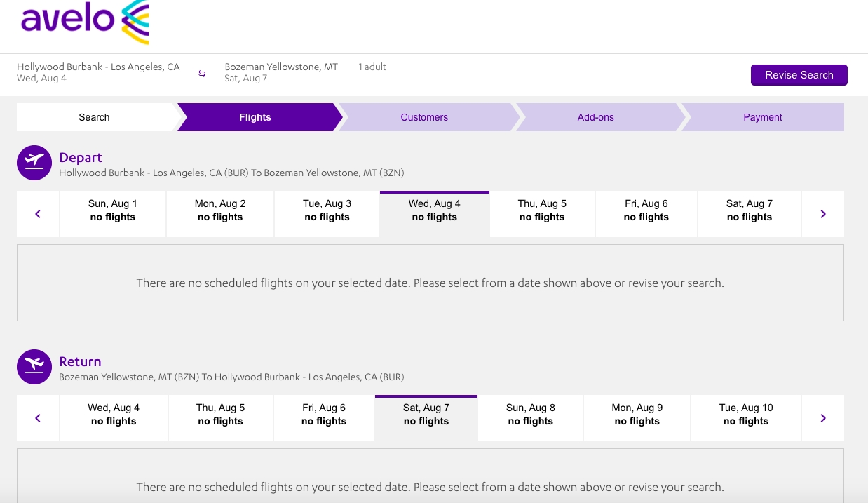Viewport: 868px width, 503px height.
Task: Pick Thu, Aug 5 return date
Action: coord(221,418)
